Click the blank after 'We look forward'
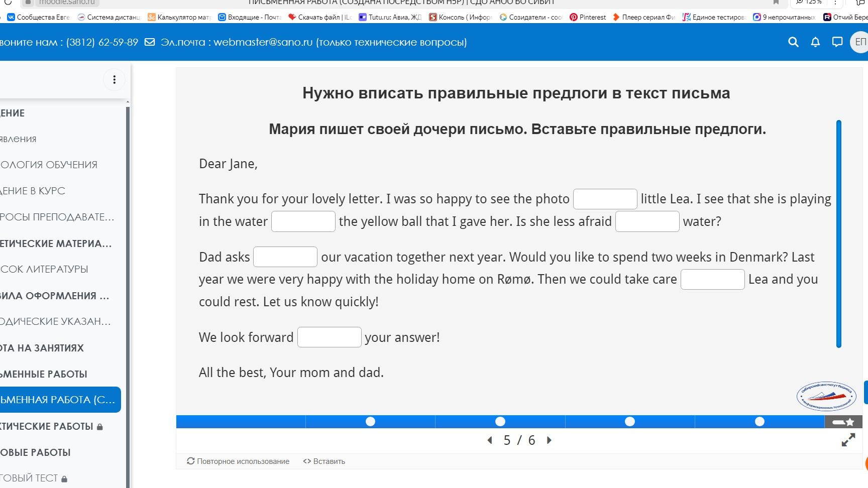 tap(330, 337)
